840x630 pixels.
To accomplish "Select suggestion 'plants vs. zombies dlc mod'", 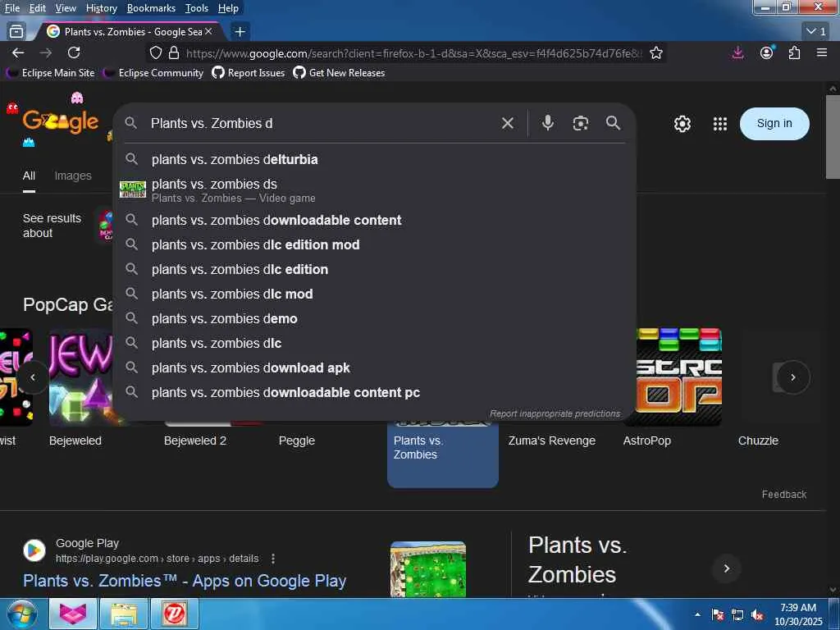I will [374, 294].
